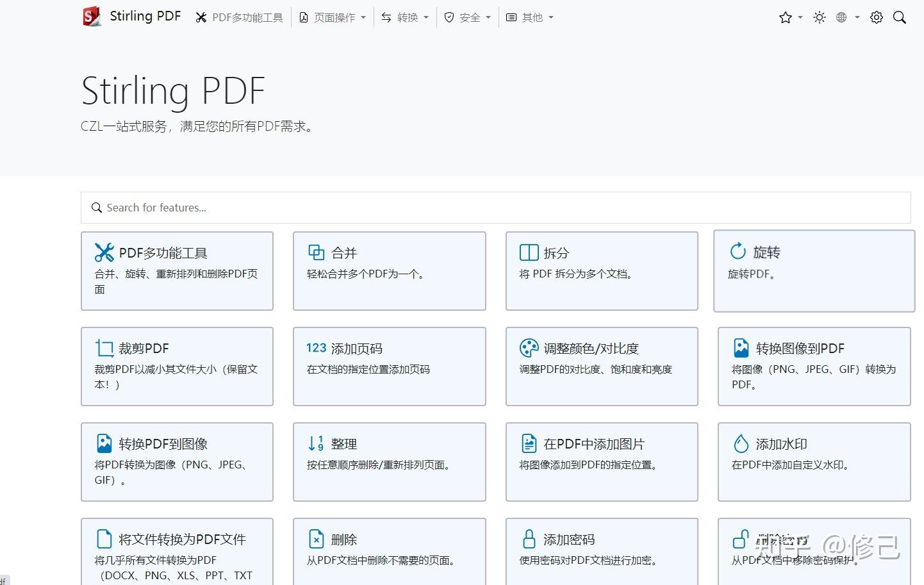This screenshot has width=924, height=585.
Task: Open the 转换 conversion dropdown
Action: point(404,17)
